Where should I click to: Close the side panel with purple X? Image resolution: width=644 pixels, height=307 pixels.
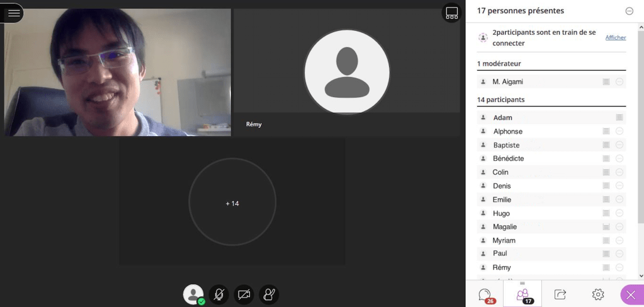[631, 295]
